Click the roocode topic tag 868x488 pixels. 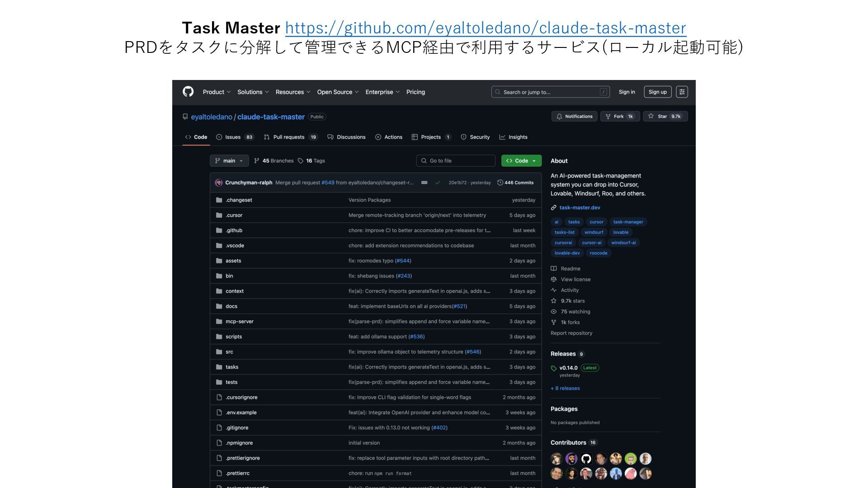(599, 253)
